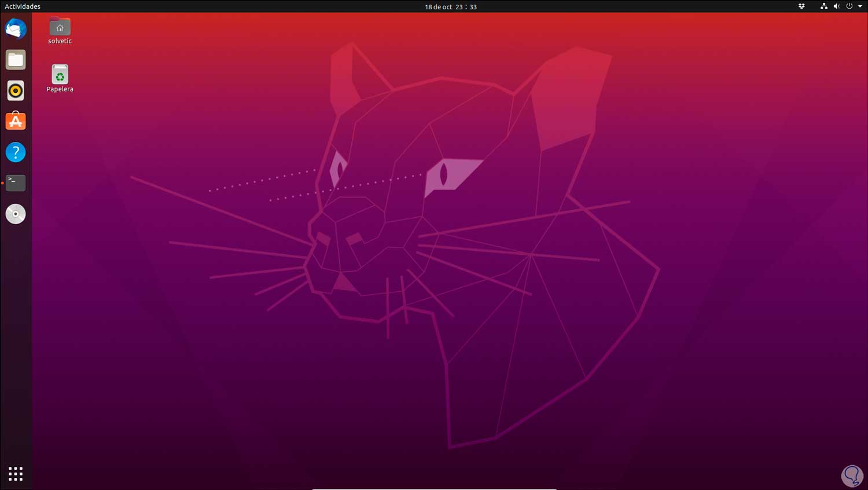This screenshot has height=490, width=868.
Task: Launch the Files manager from the dock
Action: [16, 60]
